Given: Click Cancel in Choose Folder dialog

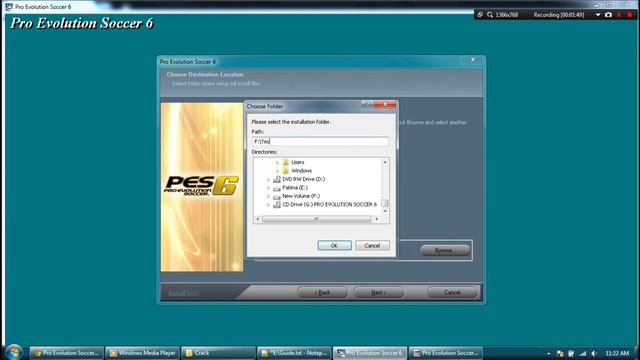Looking at the screenshot, I should [x=372, y=245].
